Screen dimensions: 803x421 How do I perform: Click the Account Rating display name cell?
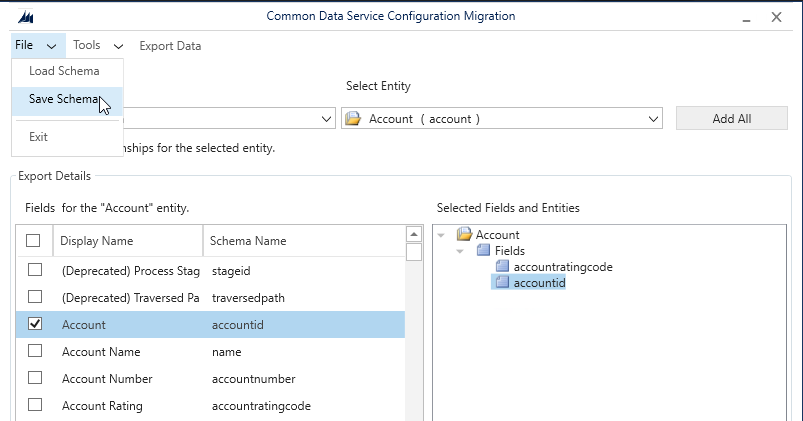[x=102, y=406]
